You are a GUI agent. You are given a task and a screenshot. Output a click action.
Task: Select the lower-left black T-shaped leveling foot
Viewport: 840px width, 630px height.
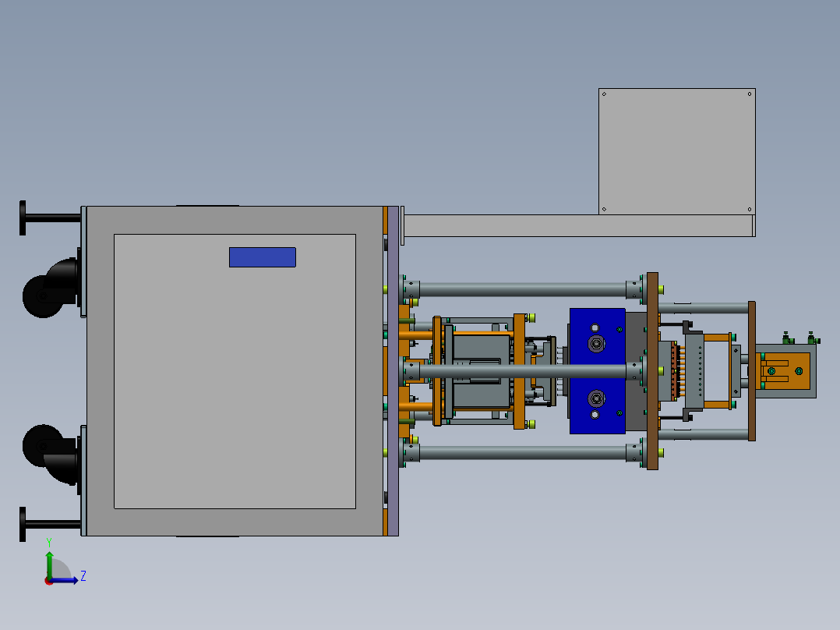tap(49, 524)
